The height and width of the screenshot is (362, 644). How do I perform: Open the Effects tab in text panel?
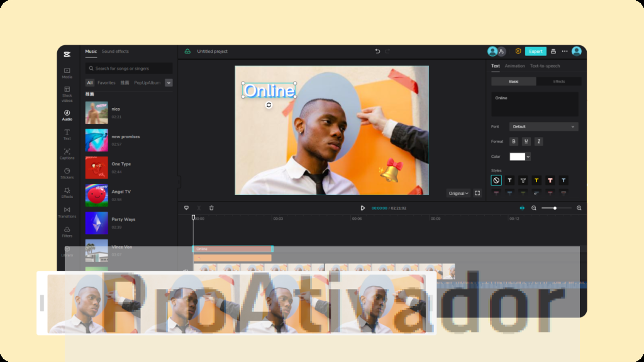pyautogui.click(x=558, y=81)
